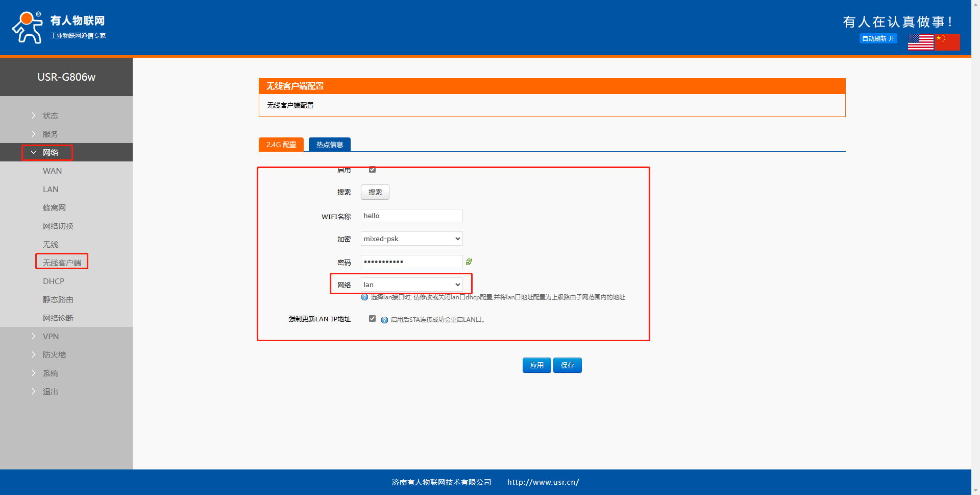
Task: Switch to the 2.4G 配置 tab
Action: 281,145
